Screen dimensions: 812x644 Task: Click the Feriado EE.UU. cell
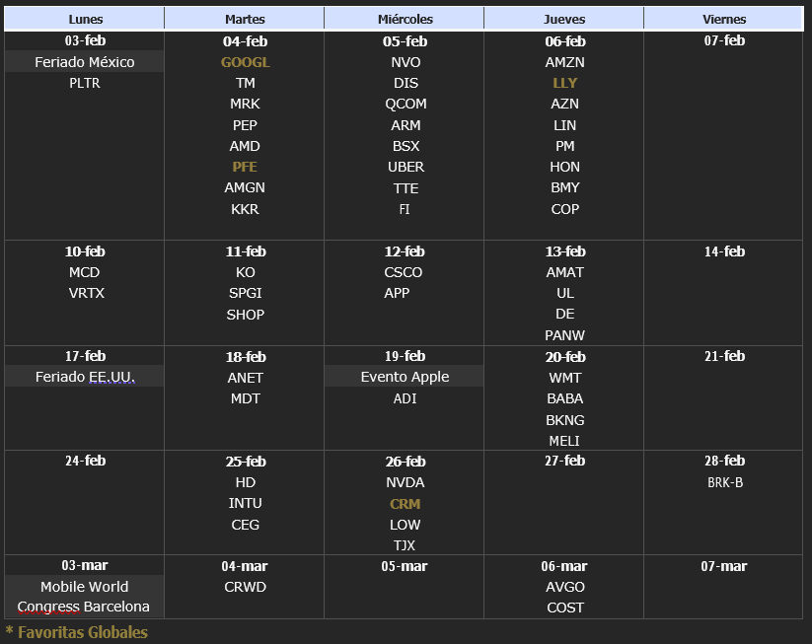coord(85,377)
